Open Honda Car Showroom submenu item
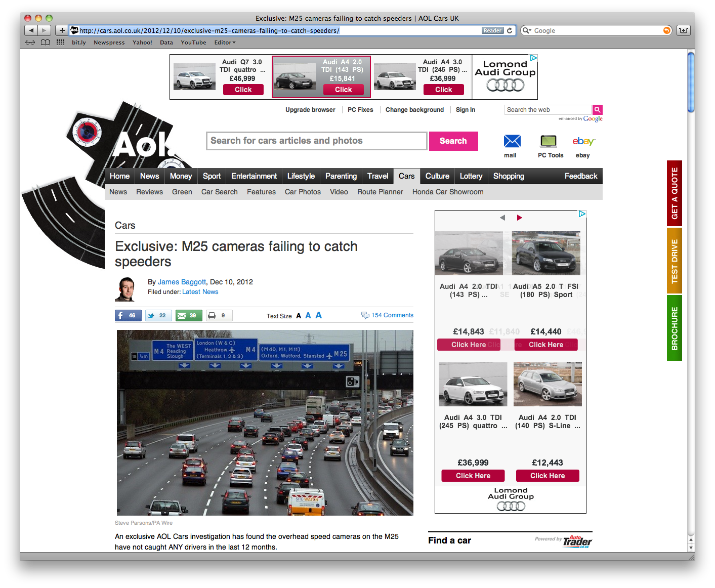 (448, 192)
